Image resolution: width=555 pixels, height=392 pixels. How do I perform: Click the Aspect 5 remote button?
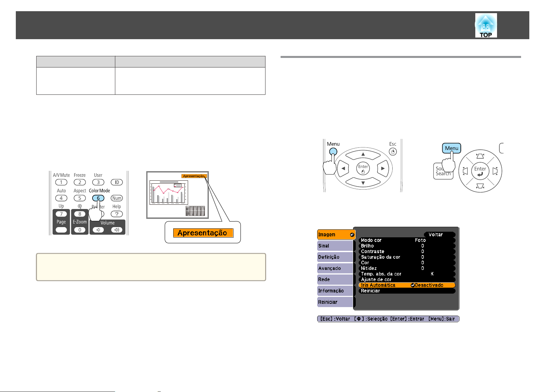(x=80, y=198)
